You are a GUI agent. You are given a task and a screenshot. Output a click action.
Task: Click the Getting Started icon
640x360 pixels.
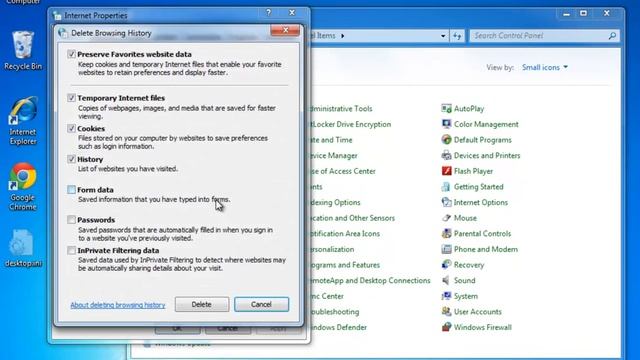click(x=446, y=187)
